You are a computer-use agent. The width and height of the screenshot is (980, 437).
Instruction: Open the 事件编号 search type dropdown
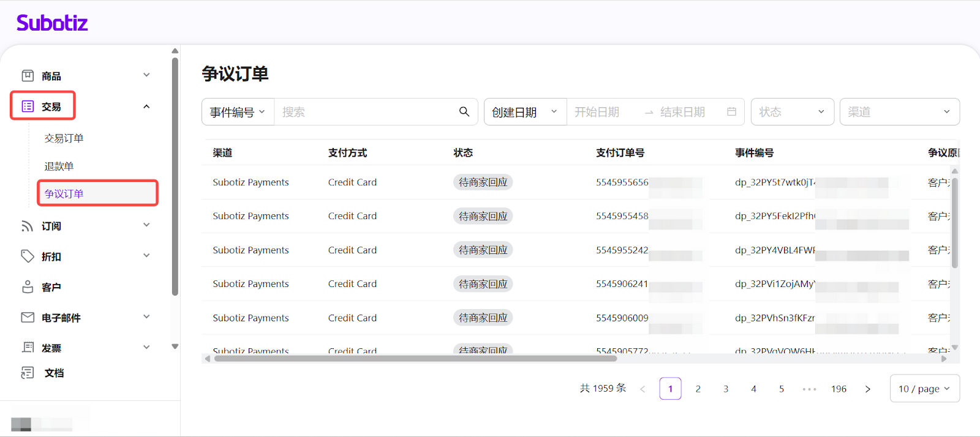tap(238, 112)
